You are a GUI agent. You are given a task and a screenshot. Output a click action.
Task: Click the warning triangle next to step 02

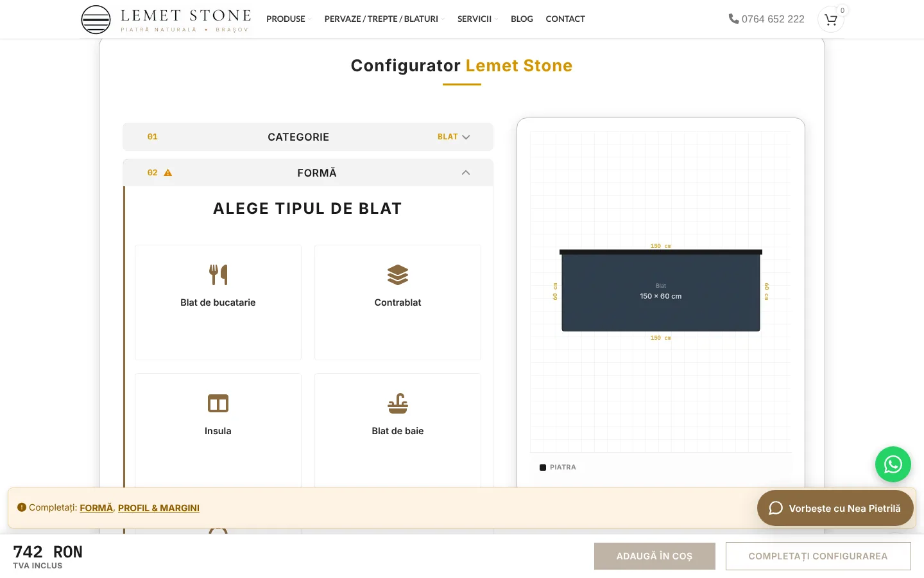pyautogui.click(x=168, y=173)
